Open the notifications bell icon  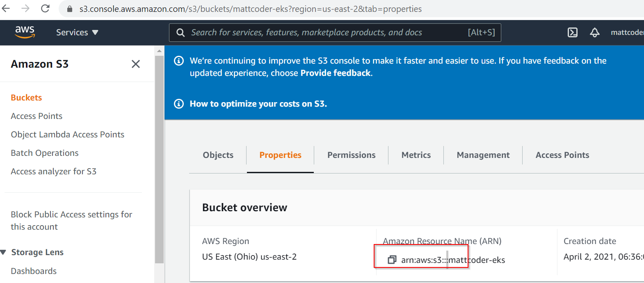(x=594, y=32)
